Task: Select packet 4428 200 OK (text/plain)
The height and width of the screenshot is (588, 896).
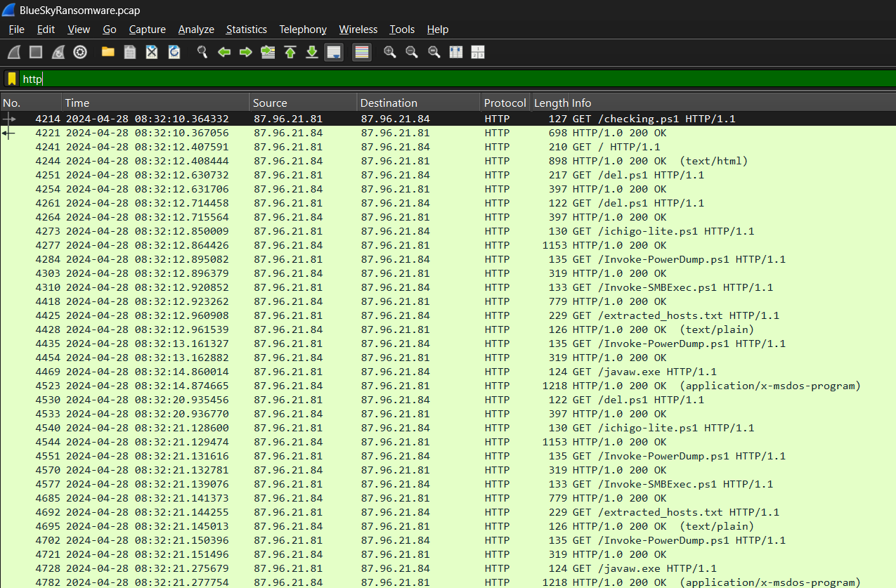Action: pyautogui.click(x=448, y=329)
